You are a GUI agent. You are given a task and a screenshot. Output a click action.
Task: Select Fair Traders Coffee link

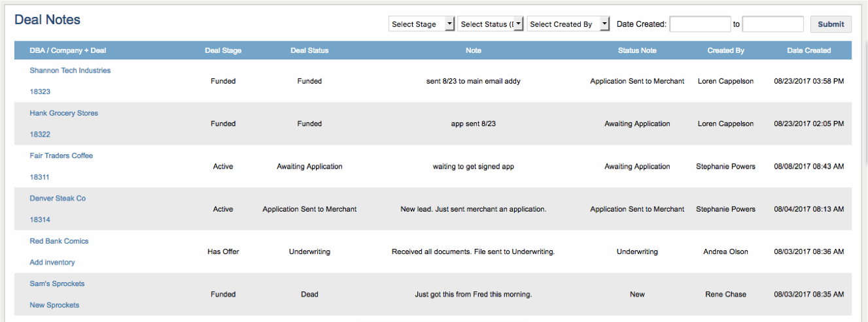(61, 155)
